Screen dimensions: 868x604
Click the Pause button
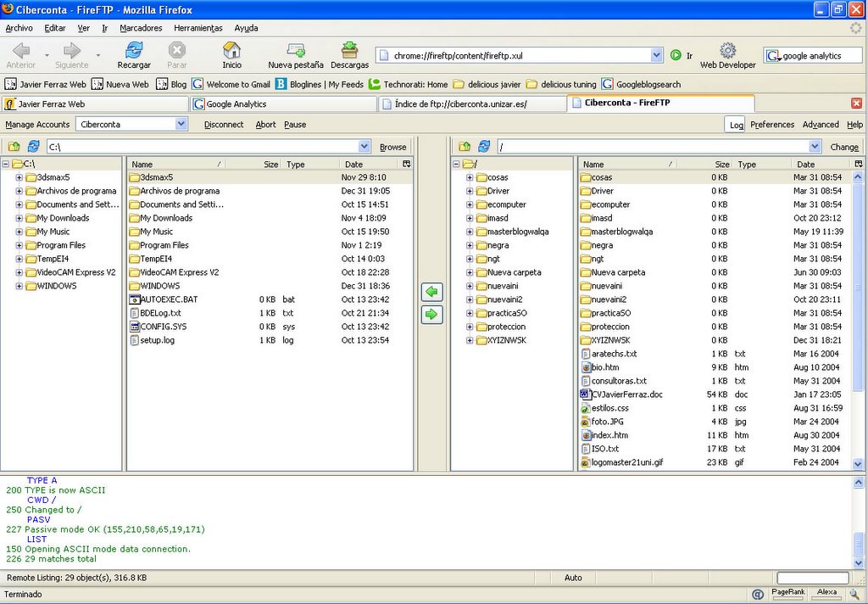[295, 125]
